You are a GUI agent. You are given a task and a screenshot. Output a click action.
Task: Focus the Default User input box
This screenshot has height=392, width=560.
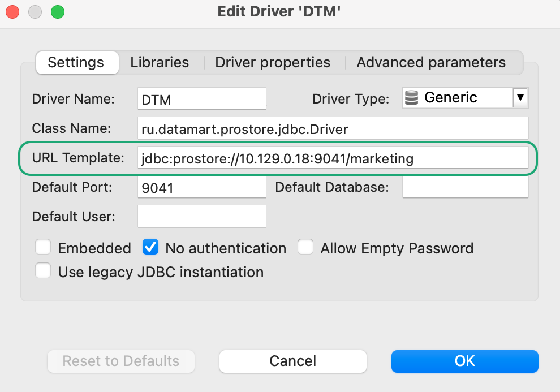click(201, 216)
